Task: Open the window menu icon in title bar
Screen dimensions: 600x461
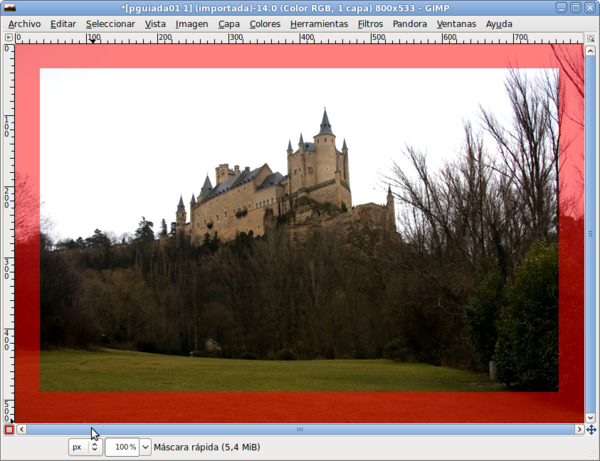Action: (9, 8)
